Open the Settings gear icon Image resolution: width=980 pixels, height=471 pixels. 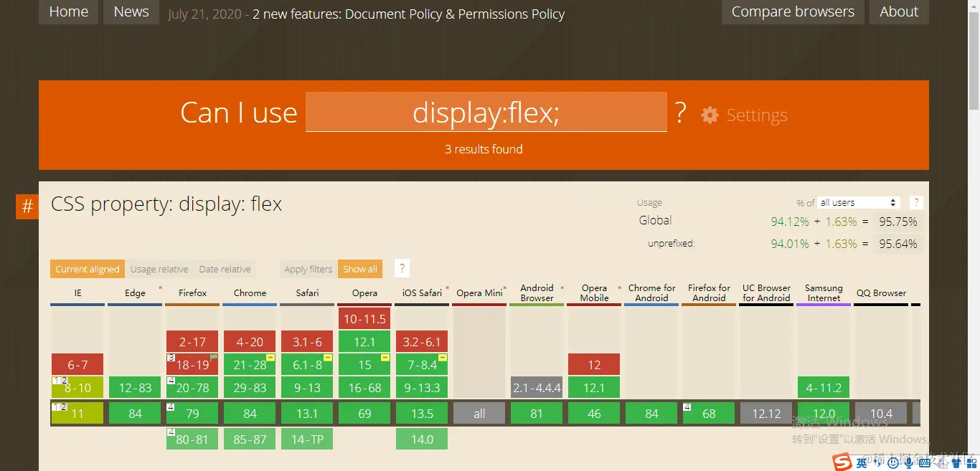(x=710, y=115)
